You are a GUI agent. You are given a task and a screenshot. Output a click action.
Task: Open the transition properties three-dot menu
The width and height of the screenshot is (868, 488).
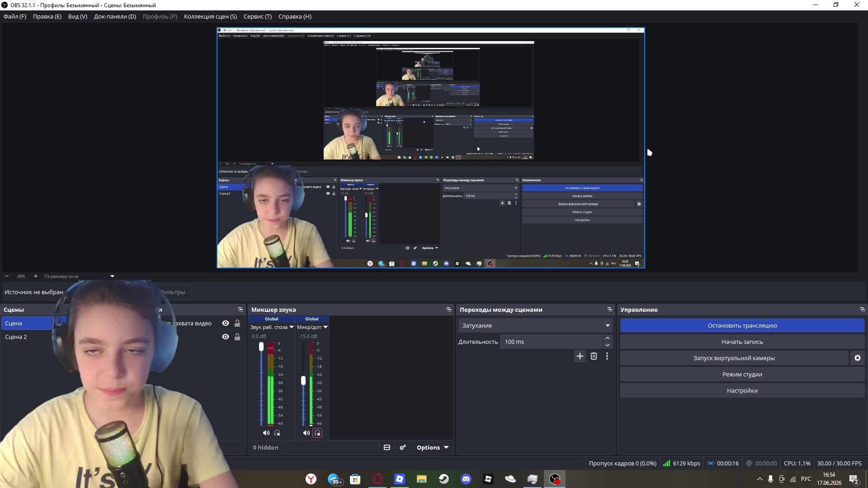[x=607, y=356]
